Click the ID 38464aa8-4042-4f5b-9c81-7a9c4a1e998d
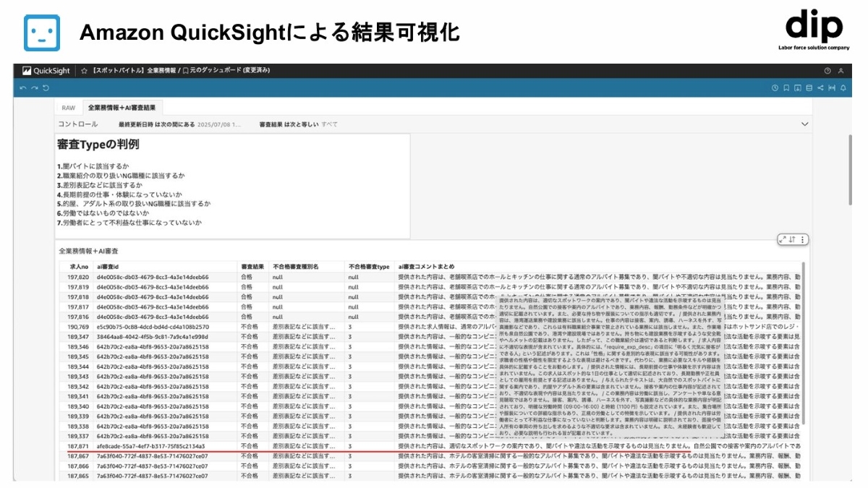This screenshot has height=488, width=868. pyautogui.click(x=153, y=337)
